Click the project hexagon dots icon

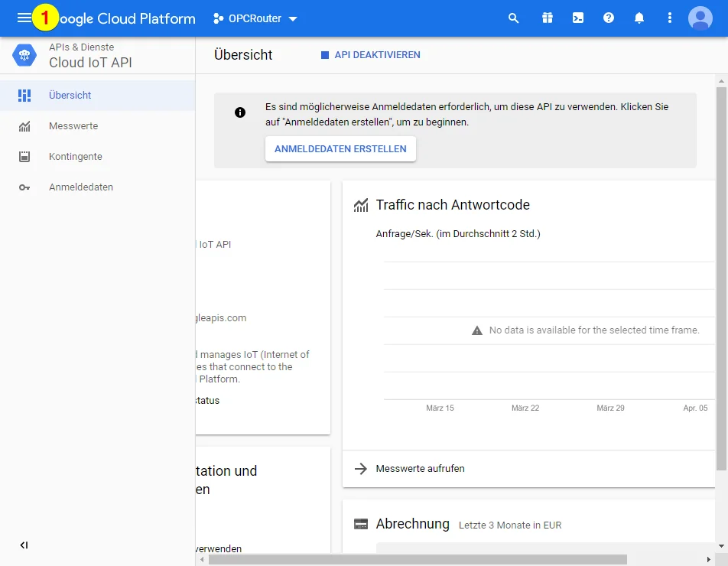coord(218,18)
